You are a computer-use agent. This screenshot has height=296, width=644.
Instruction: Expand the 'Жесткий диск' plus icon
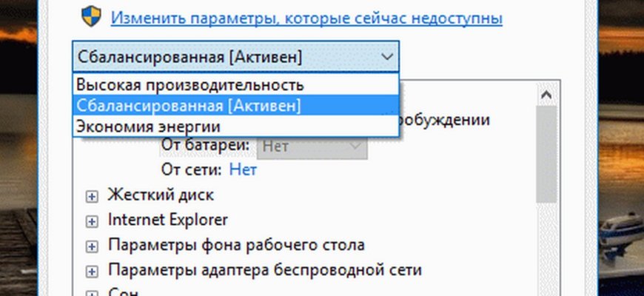92,197
